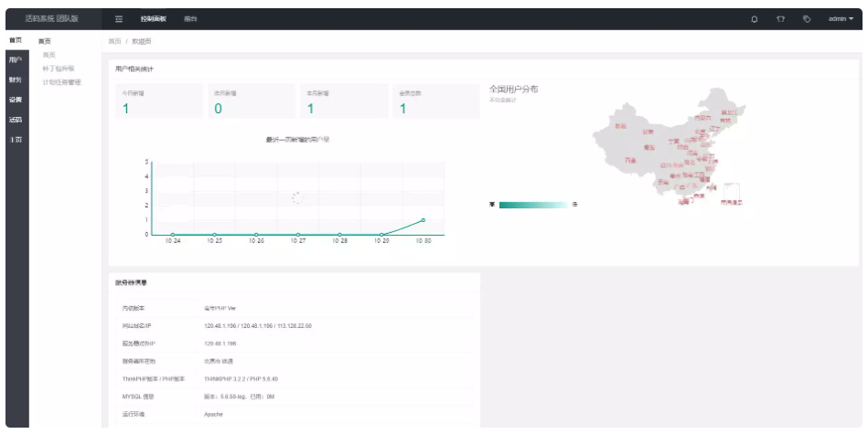Viewport: 868px width, 434px height.
Task: Click the 今日新增 statistic card
Action: tap(159, 101)
